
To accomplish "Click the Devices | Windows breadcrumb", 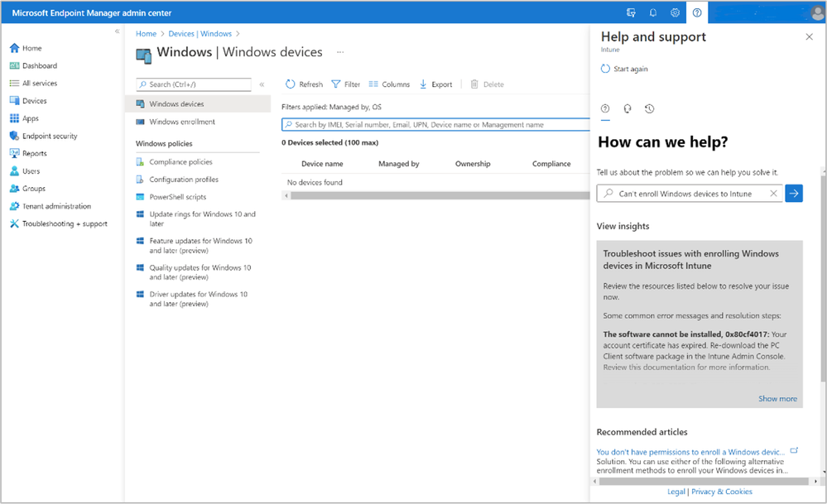I will pos(200,34).
